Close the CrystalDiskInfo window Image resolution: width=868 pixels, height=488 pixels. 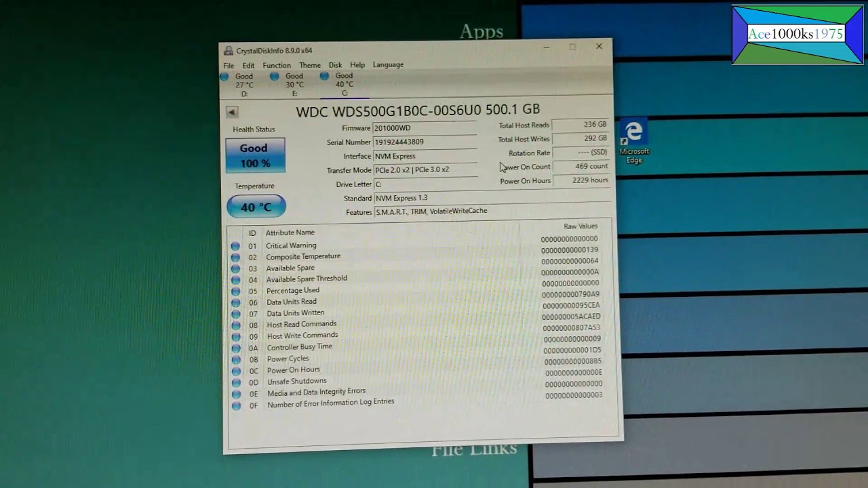(599, 47)
